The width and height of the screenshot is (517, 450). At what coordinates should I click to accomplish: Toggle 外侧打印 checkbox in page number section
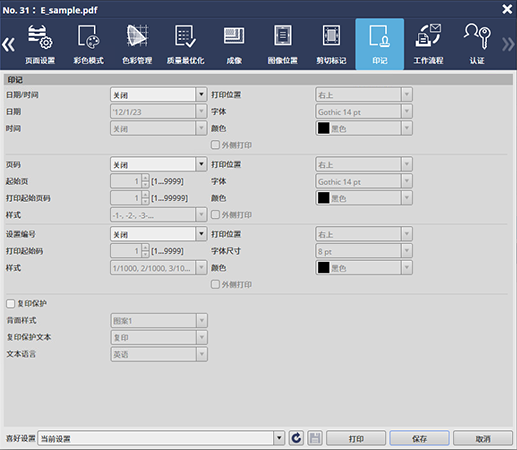pyautogui.click(x=215, y=214)
